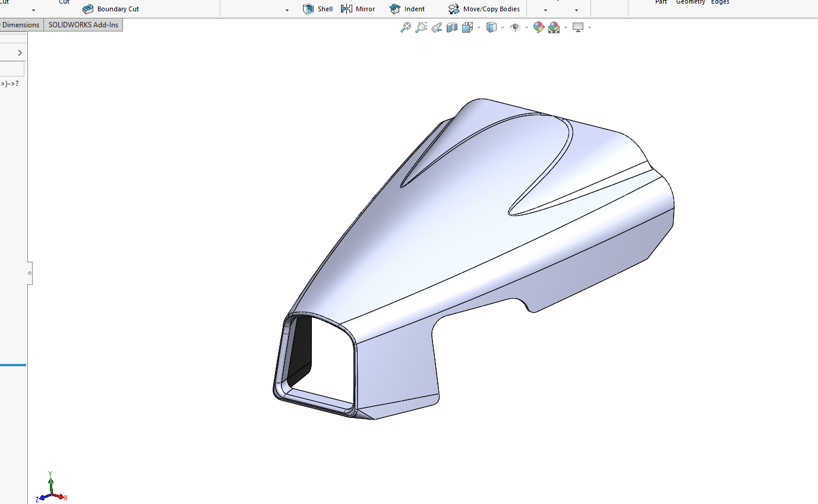Open dropdown arrow left of Shell

point(288,10)
